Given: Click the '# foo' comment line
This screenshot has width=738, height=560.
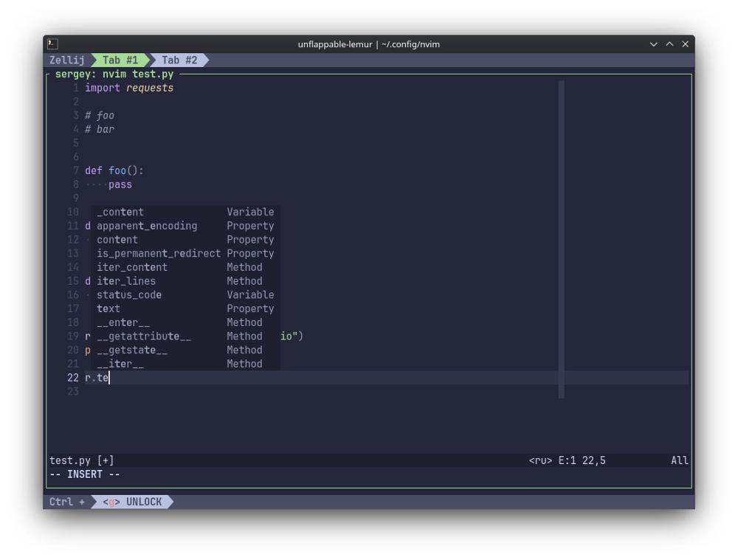Looking at the screenshot, I should (100, 115).
